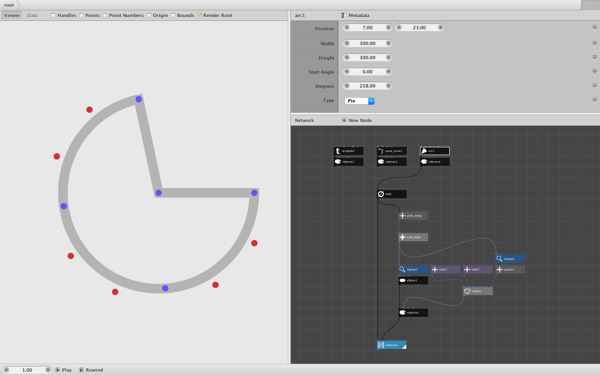Image resolution: width=600 pixels, height=375 pixels.
Task: Select the lookup1 node
Action: pos(413,269)
